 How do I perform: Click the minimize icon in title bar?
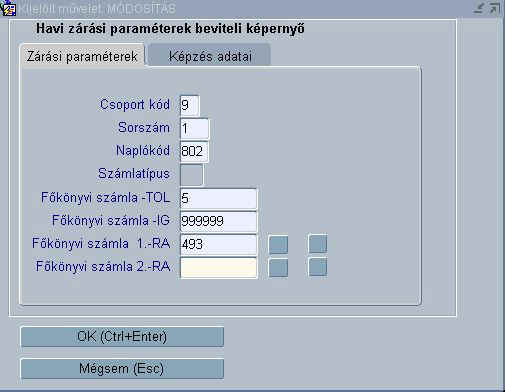tap(479, 8)
